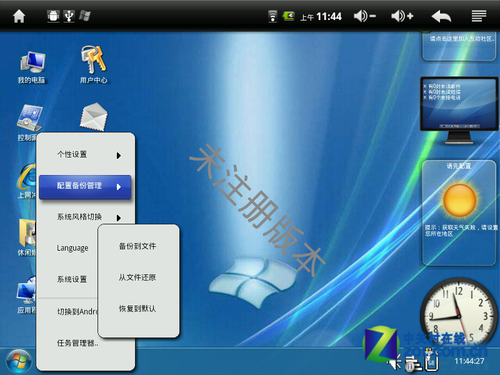This screenshot has height=375, width=500.
Task: Lower volume with speaker minus icon
Action: coord(364,16)
